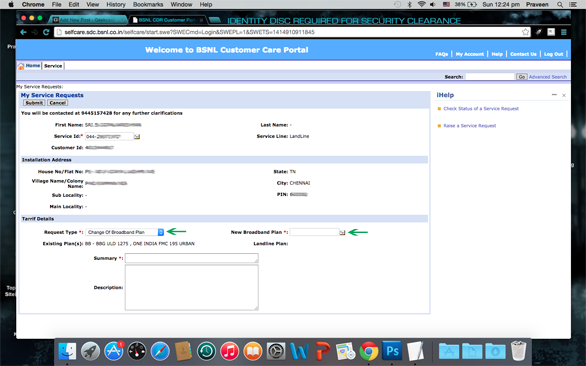The width and height of the screenshot is (586, 366).
Task: Open the FAQs link
Action: click(x=441, y=54)
